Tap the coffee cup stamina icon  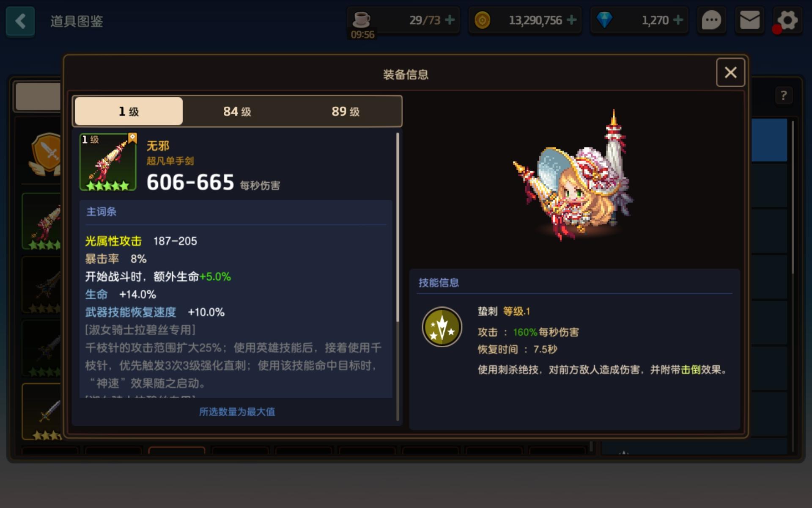pyautogui.click(x=361, y=19)
